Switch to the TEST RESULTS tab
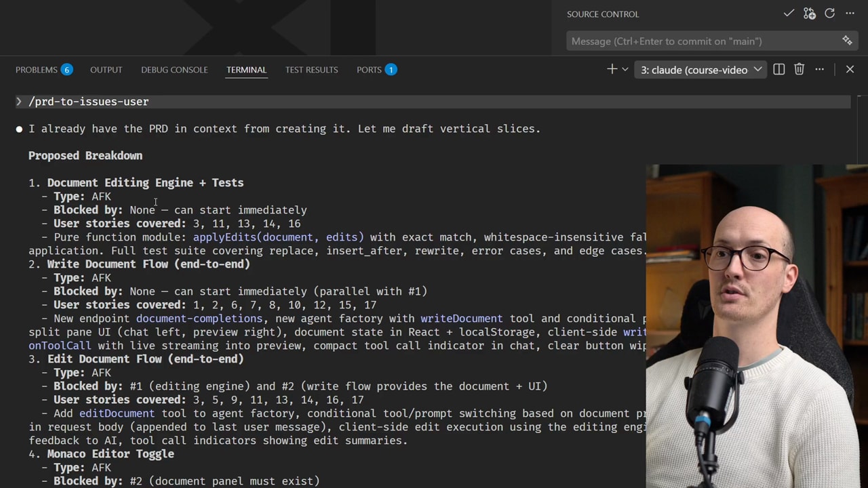 coord(311,69)
